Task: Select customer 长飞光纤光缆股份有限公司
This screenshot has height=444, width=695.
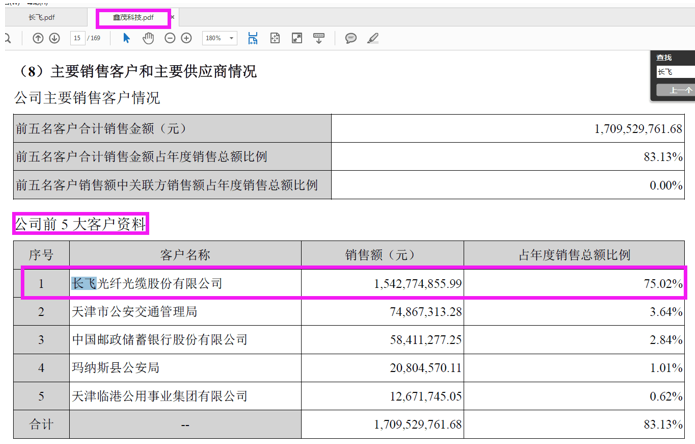Action: [x=147, y=284]
